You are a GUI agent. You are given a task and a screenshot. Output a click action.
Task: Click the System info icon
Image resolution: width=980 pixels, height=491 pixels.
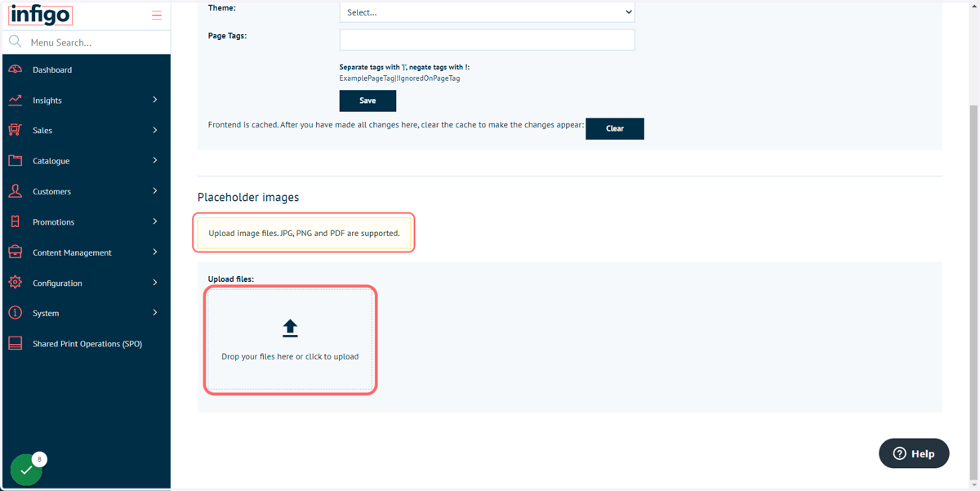pyautogui.click(x=15, y=313)
